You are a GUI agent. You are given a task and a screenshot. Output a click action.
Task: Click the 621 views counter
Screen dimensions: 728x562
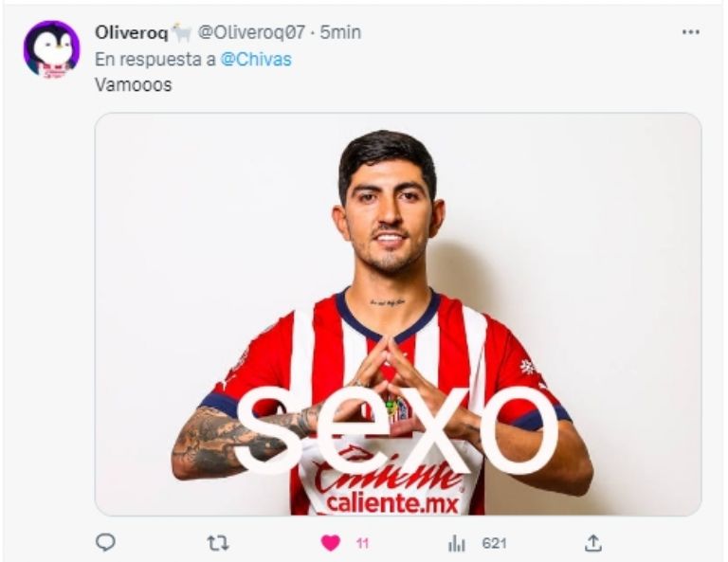pos(494,543)
